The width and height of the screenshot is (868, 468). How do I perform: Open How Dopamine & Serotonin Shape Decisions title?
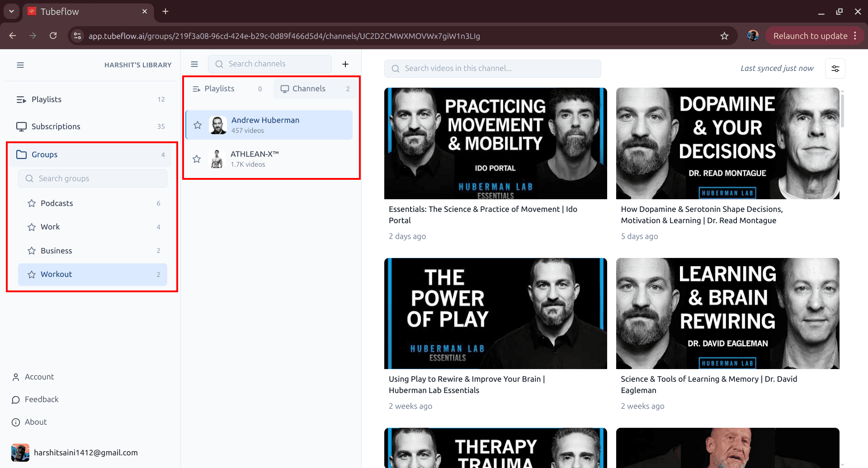click(702, 215)
